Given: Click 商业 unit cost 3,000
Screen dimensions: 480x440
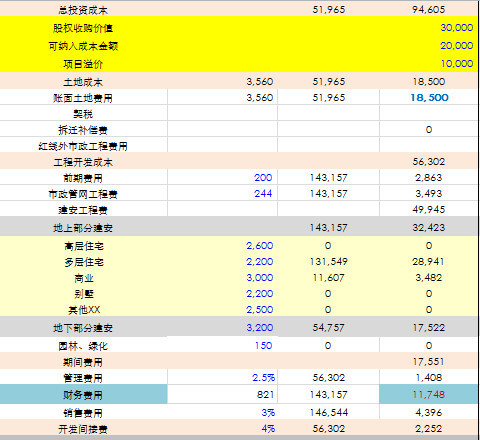Looking at the screenshot, I should pos(260,278).
